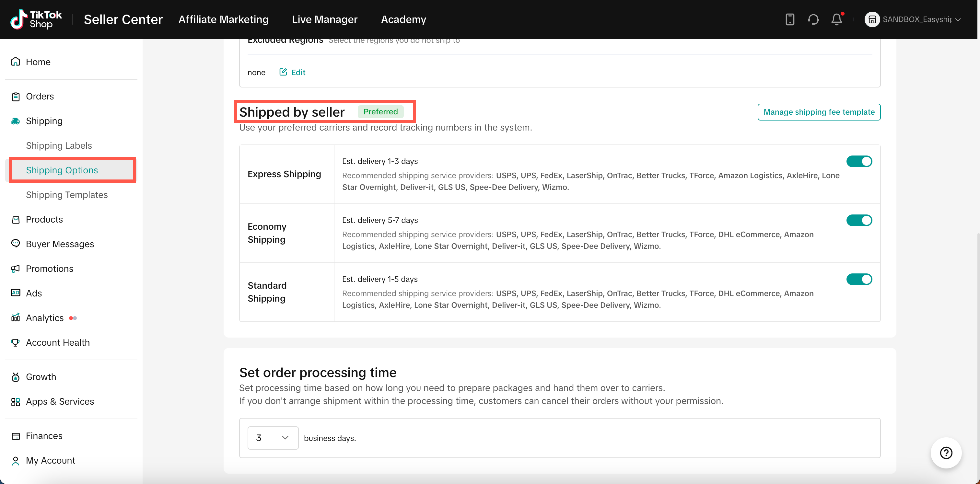
Task: Open the Affiliate Marketing tab
Action: click(x=223, y=19)
